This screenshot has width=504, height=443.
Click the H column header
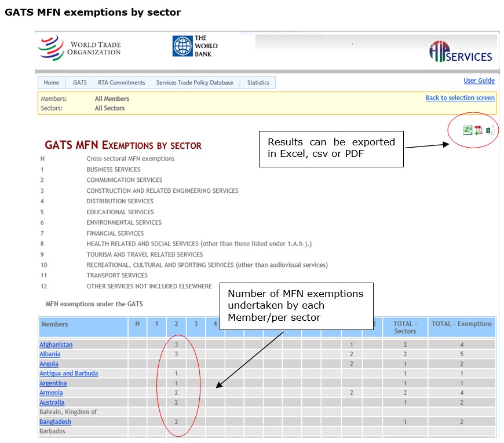tap(137, 327)
